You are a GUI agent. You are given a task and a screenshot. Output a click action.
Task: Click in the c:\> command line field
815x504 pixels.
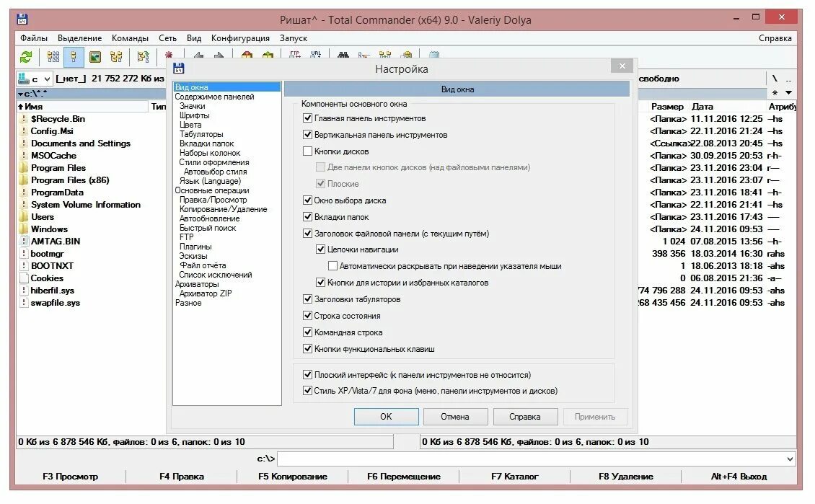[532, 459]
